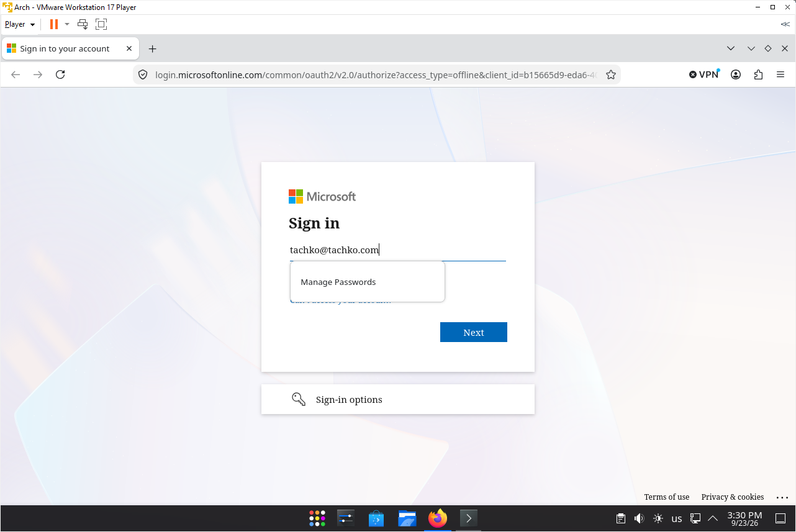Open the application launcher
Screen dimensions: 796x532
[x=317, y=518]
